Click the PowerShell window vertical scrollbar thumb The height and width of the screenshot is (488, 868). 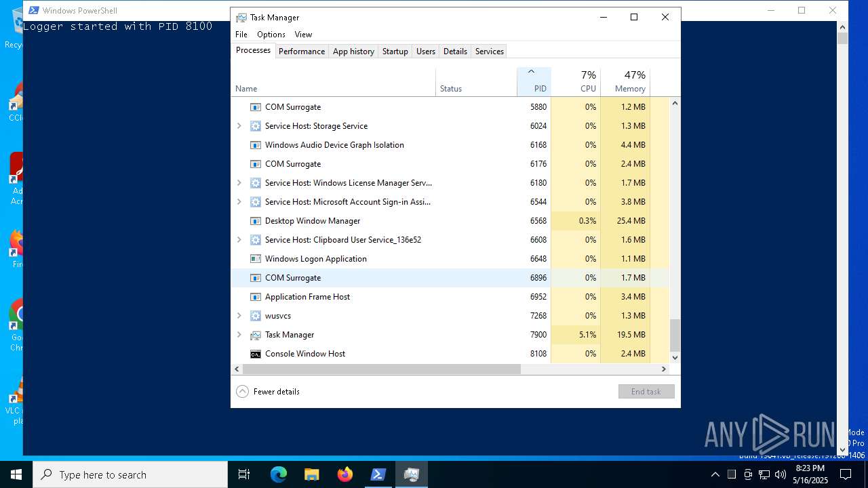point(842,38)
